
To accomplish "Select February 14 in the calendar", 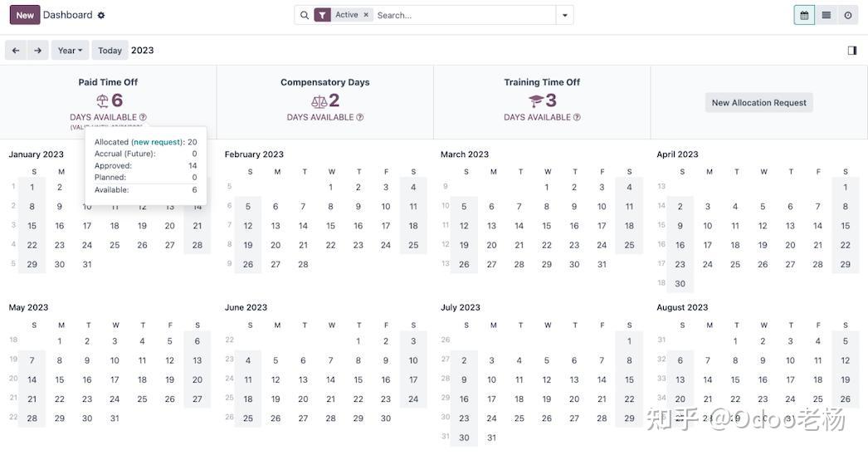I will coord(303,226).
